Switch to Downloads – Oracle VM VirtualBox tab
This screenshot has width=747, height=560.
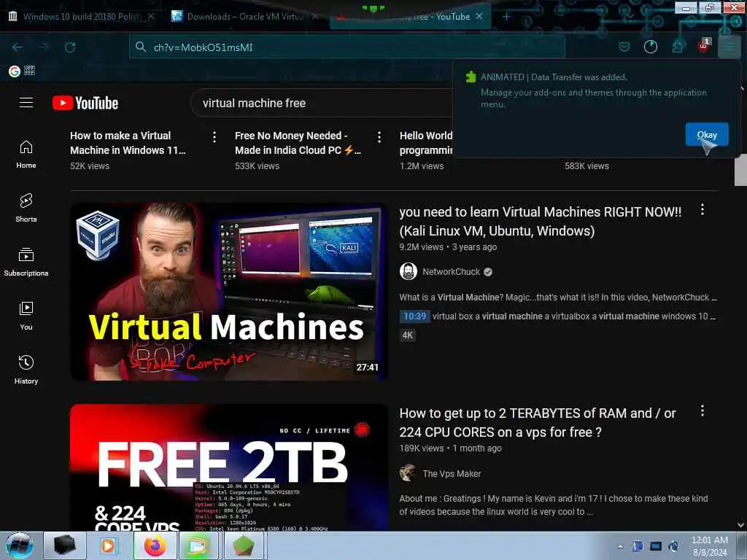coord(244,17)
